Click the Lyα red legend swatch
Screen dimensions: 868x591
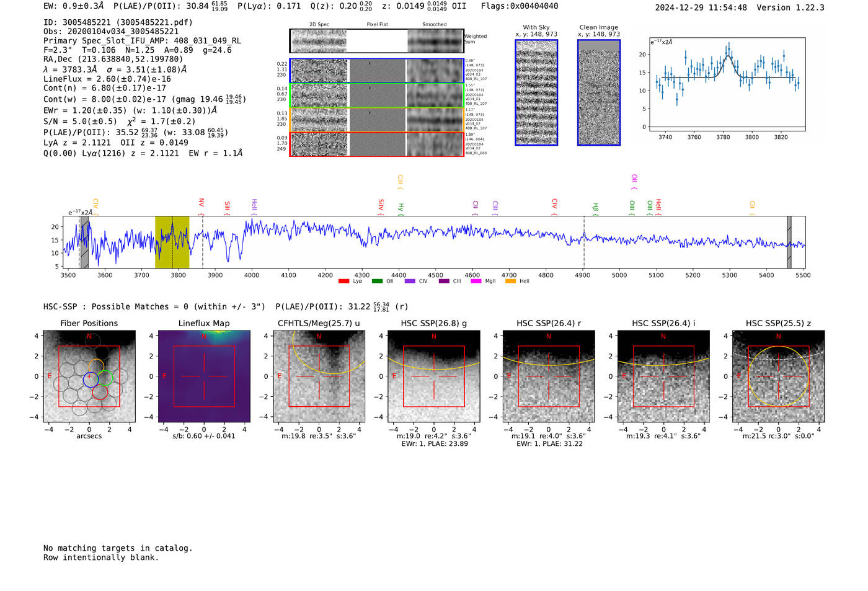click(343, 282)
